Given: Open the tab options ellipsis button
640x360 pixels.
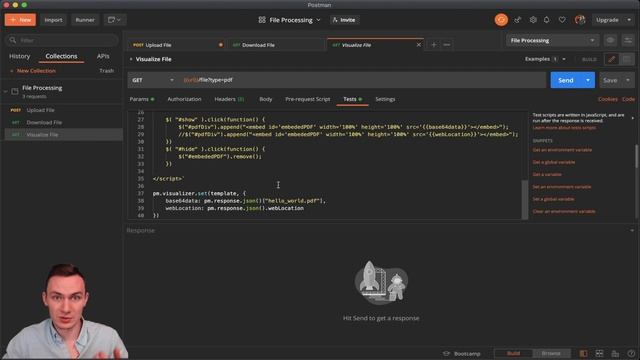Looking at the screenshot, I should [x=447, y=44].
